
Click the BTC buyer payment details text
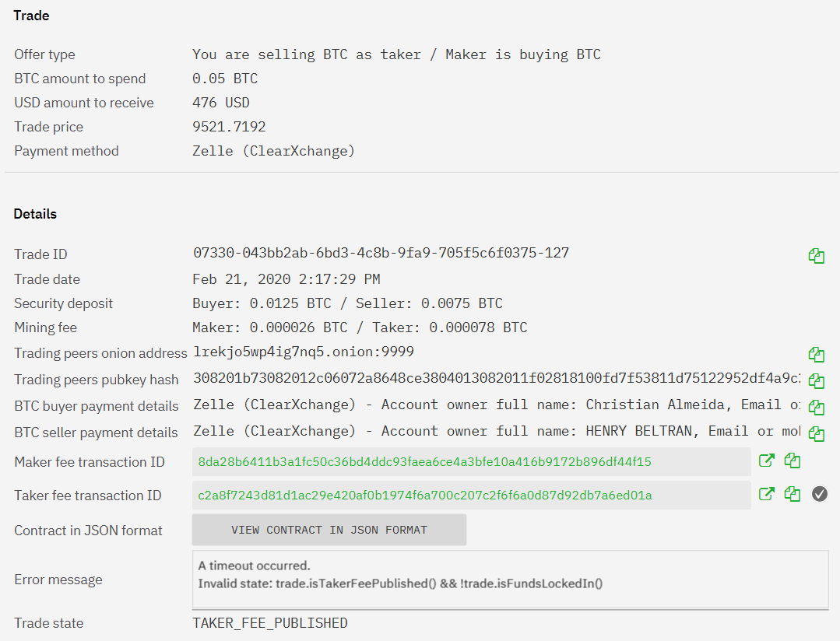pyautogui.click(x=497, y=405)
